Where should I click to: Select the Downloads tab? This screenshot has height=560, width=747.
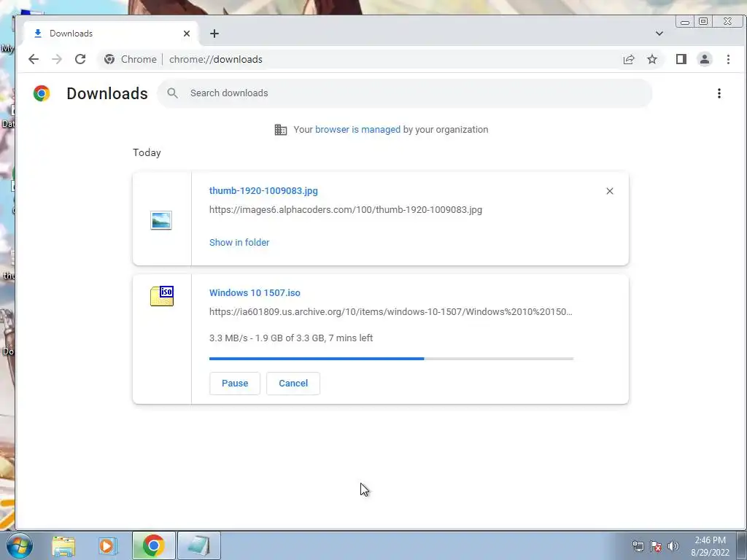click(x=111, y=34)
